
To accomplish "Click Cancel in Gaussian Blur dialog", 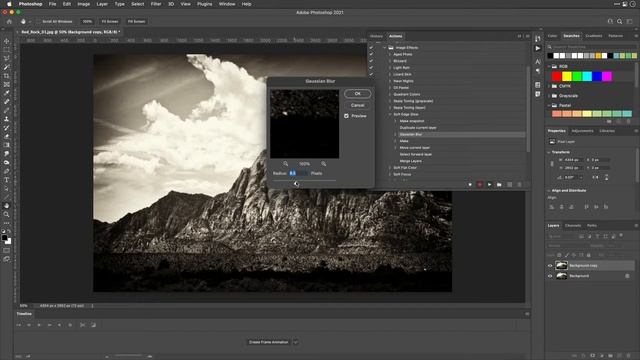I will point(358,105).
